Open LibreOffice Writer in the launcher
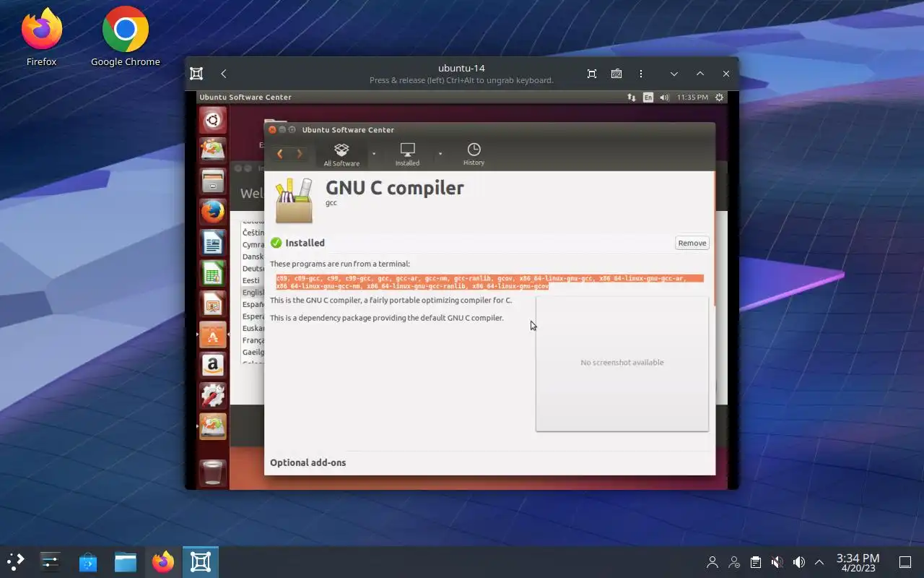 click(213, 243)
